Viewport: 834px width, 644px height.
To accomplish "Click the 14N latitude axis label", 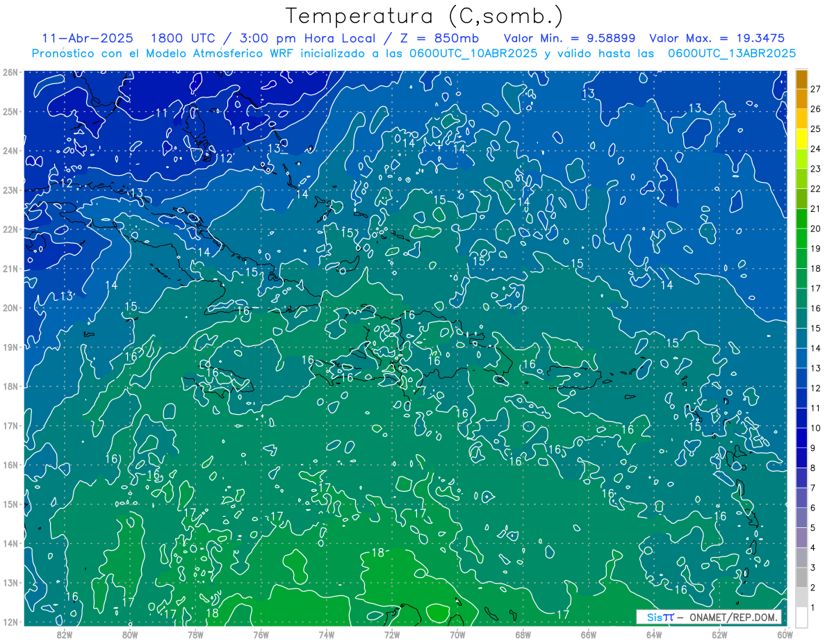I will coord(10,543).
